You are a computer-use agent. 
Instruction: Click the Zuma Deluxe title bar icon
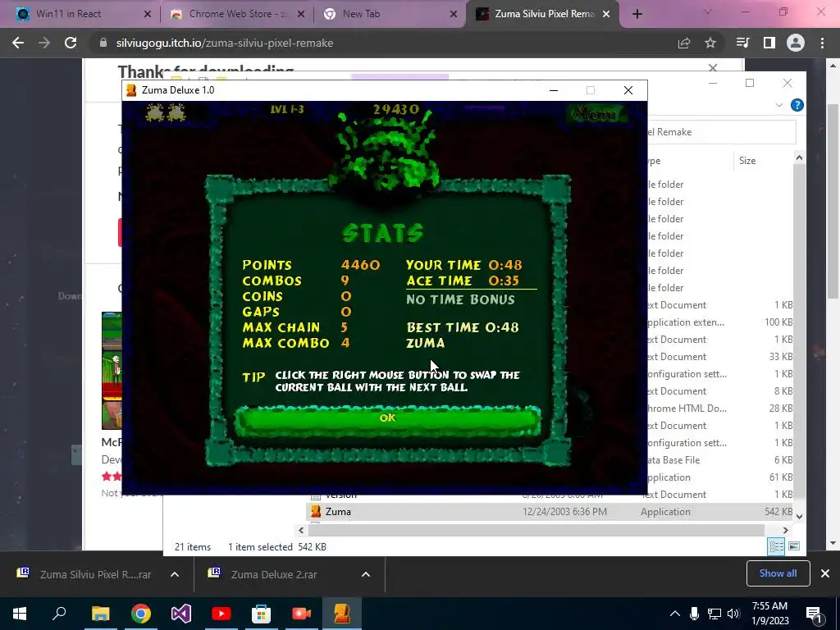coord(131,90)
